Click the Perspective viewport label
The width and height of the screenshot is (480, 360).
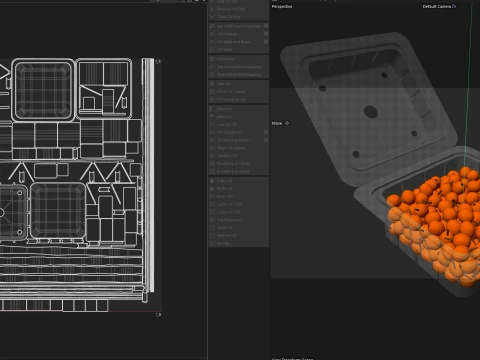pos(282,6)
